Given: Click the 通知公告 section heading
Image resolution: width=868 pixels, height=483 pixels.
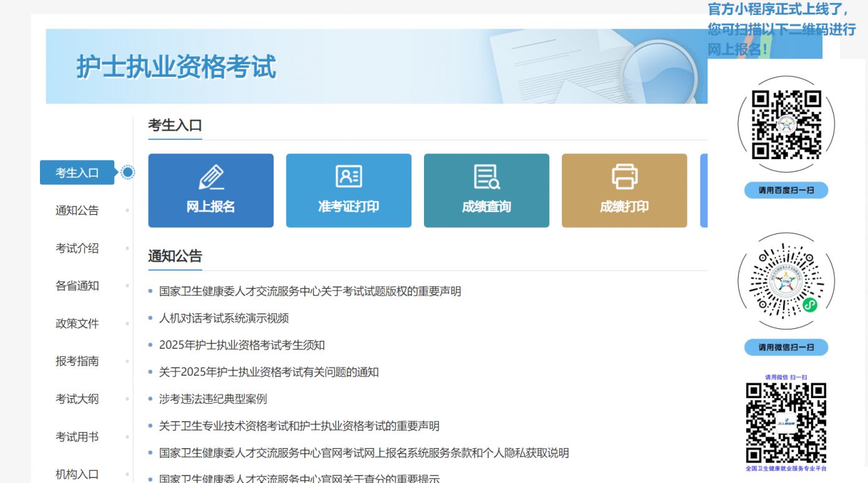Looking at the screenshot, I should pos(175,256).
